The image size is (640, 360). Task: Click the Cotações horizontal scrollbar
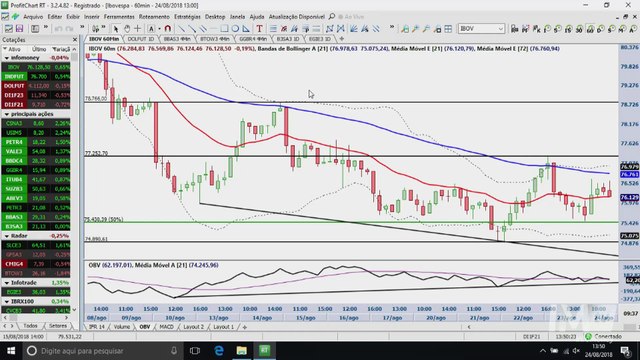point(37,318)
